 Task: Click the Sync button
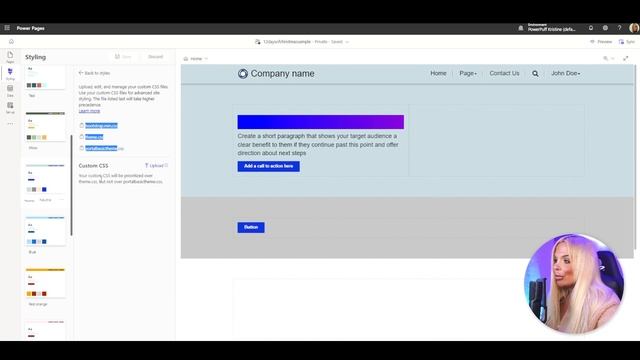pyautogui.click(x=627, y=42)
